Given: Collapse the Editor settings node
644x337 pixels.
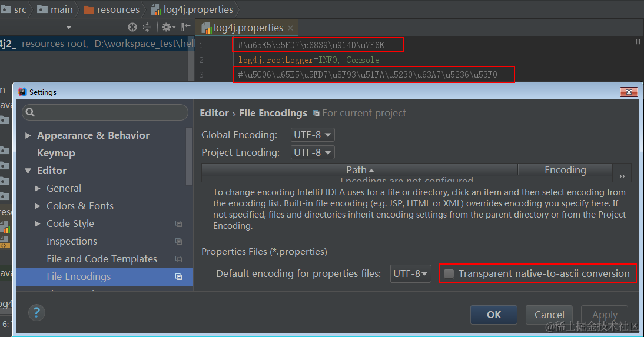Looking at the screenshot, I should pos(28,171).
